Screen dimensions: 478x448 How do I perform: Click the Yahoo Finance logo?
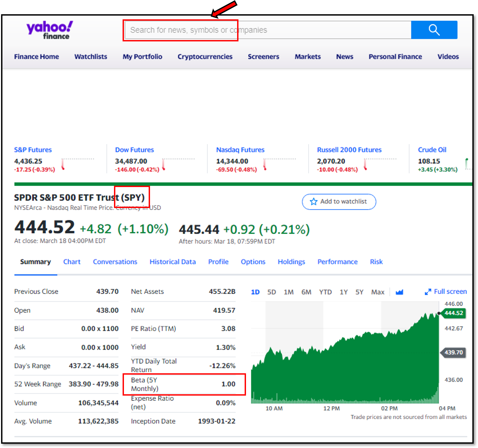pyautogui.click(x=49, y=30)
